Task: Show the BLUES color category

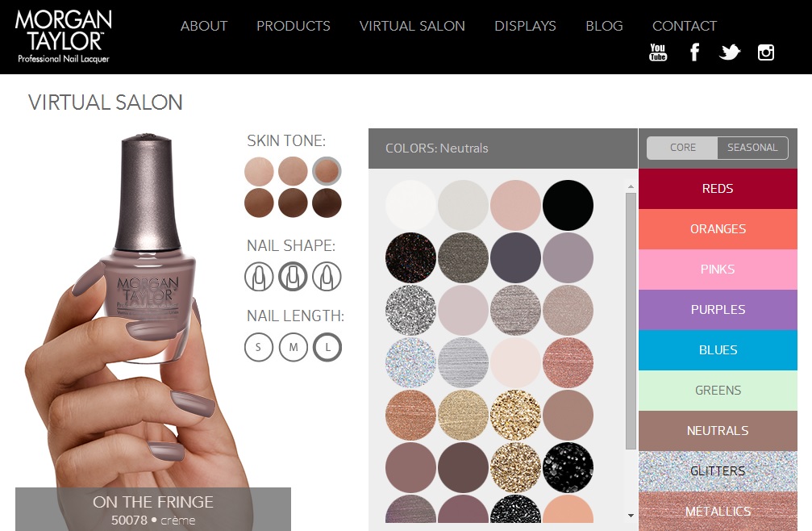Action: coord(718,350)
